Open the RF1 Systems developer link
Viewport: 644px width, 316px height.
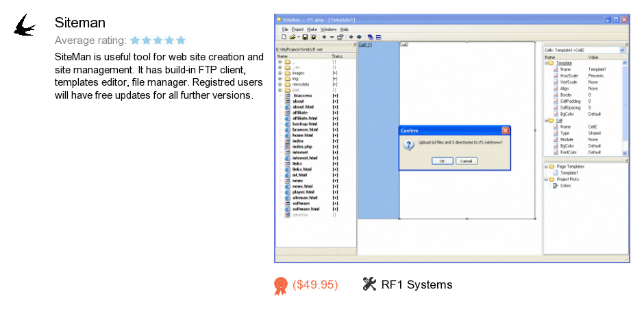coord(417,284)
